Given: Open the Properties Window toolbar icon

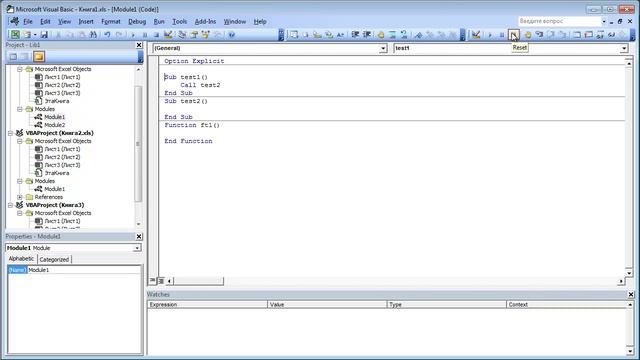Looking at the screenshot, I should [194, 35].
